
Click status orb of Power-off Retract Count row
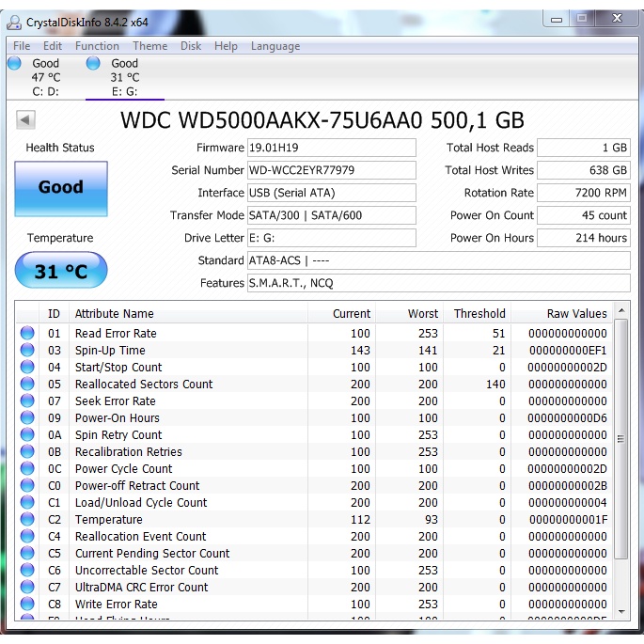tap(27, 485)
